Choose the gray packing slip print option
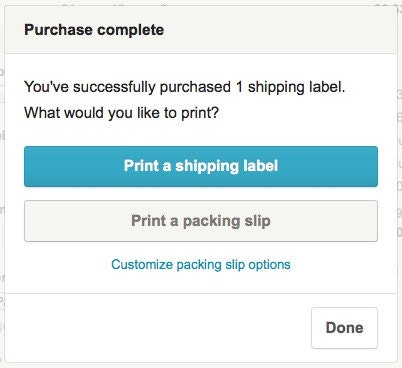The image size is (402, 368). pos(201,221)
